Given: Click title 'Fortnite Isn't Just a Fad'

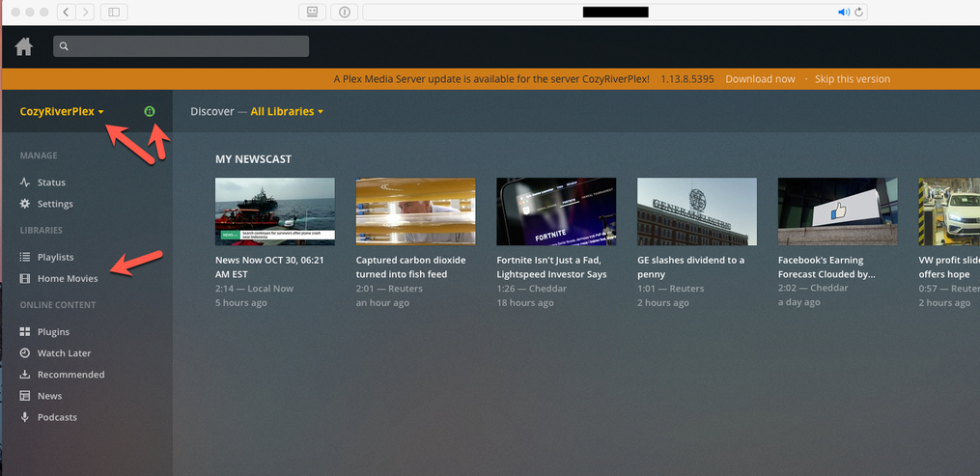Looking at the screenshot, I should click(x=552, y=266).
